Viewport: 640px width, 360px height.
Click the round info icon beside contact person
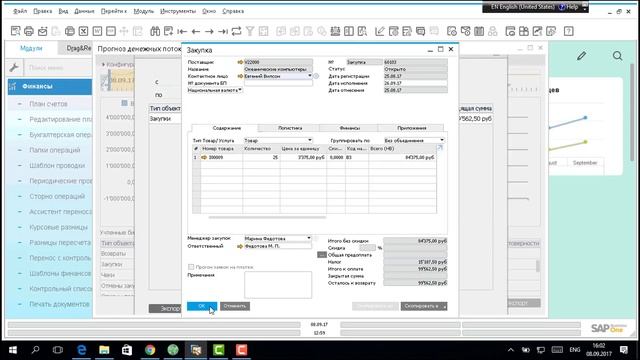316,76
